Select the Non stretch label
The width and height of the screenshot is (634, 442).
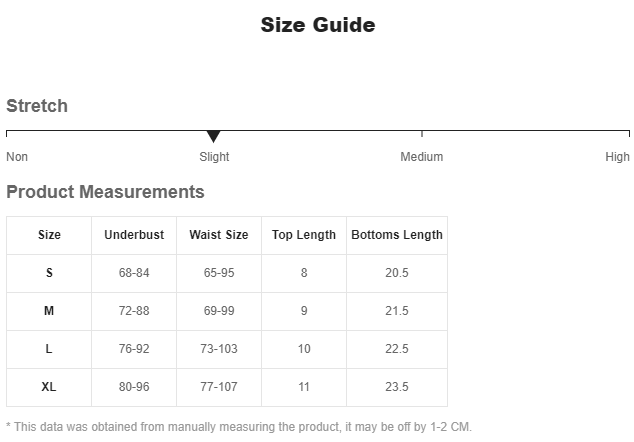coord(17,157)
